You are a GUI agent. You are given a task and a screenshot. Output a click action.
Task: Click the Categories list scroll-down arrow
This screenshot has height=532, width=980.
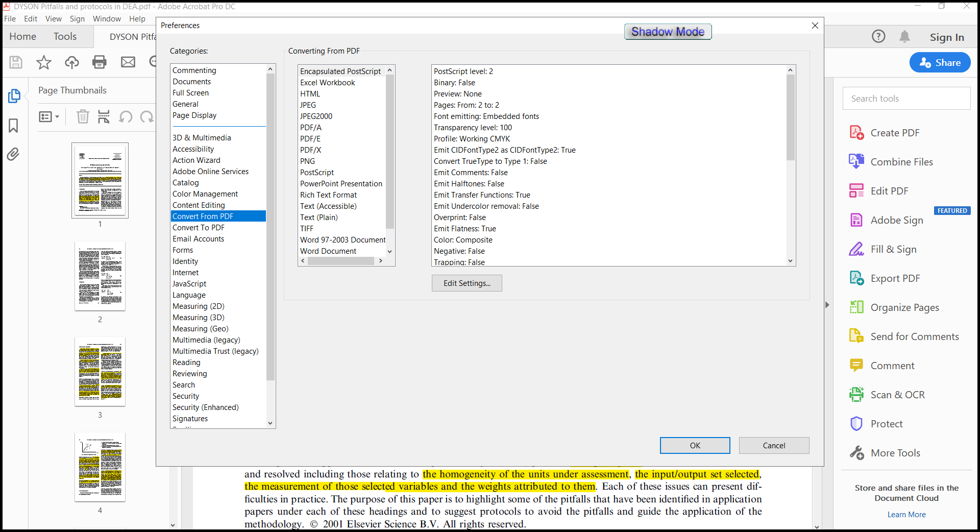pyautogui.click(x=271, y=423)
